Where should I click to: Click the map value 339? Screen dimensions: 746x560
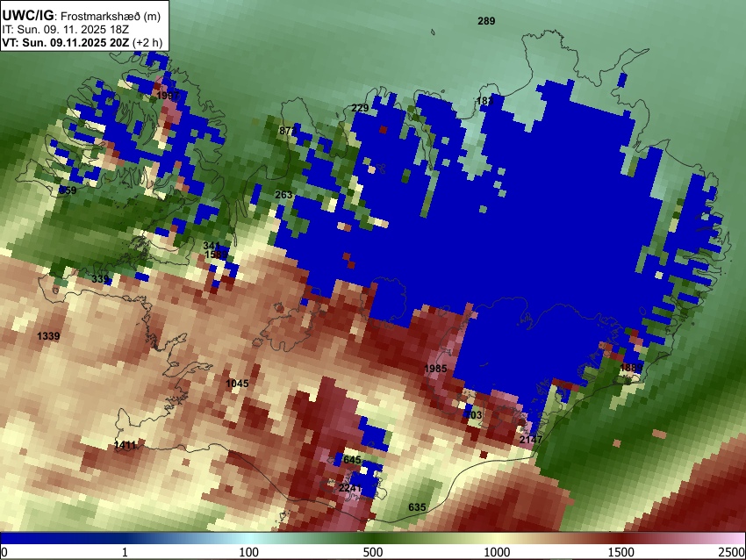[x=100, y=279]
